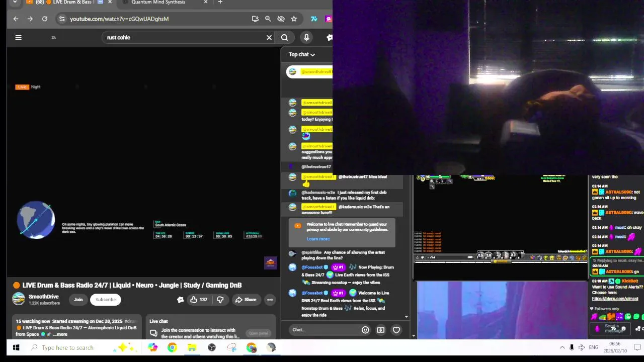Open the zoom magnifier icon in address bar

coord(268,19)
